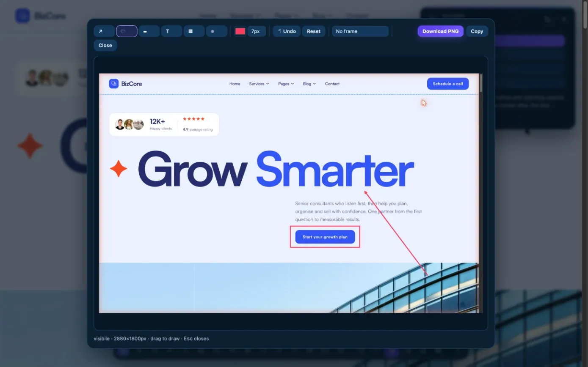Select the filled square tool
Image resolution: width=588 pixels, height=367 pixels.
click(194, 31)
